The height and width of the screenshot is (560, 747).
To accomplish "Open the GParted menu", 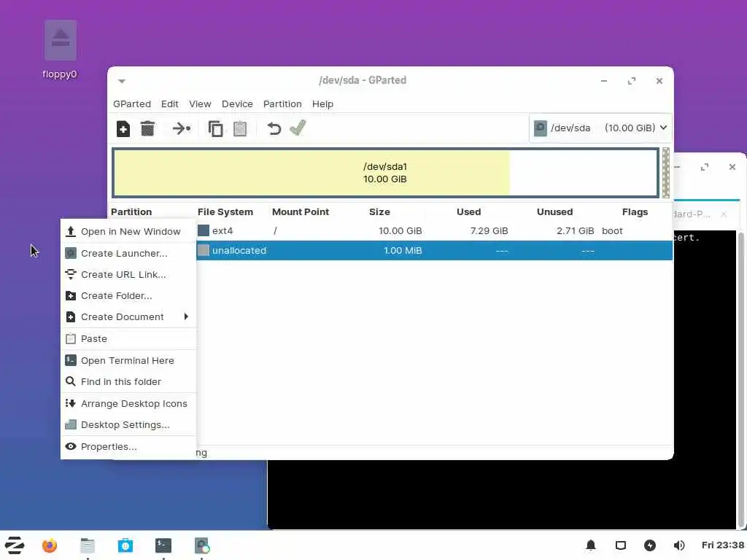I will pyautogui.click(x=132, y=104).
